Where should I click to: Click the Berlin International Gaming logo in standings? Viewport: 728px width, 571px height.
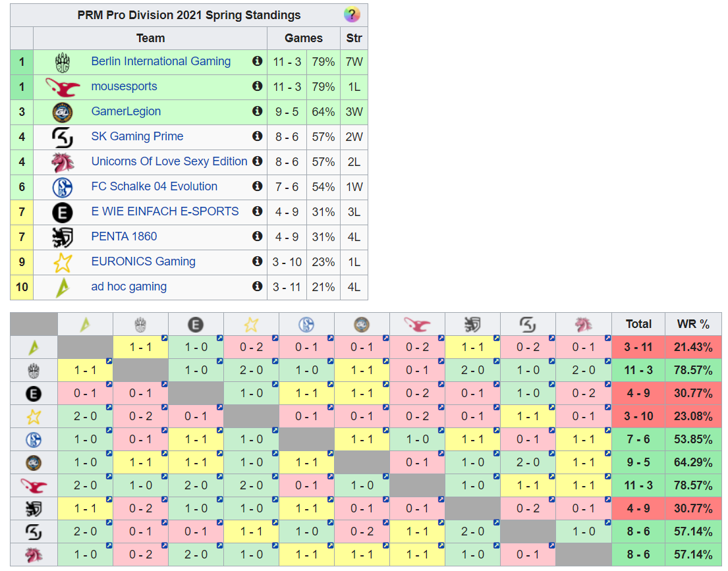[63, 62]
